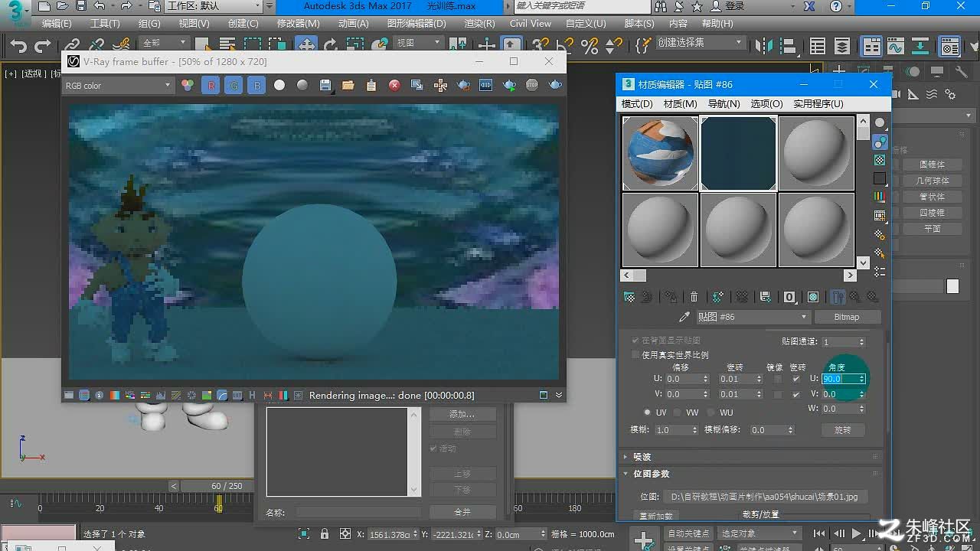The height and width of the screenshot is (551, 980).
Task: Toggle U tile checkbox
Action: (x=796, y=379)
